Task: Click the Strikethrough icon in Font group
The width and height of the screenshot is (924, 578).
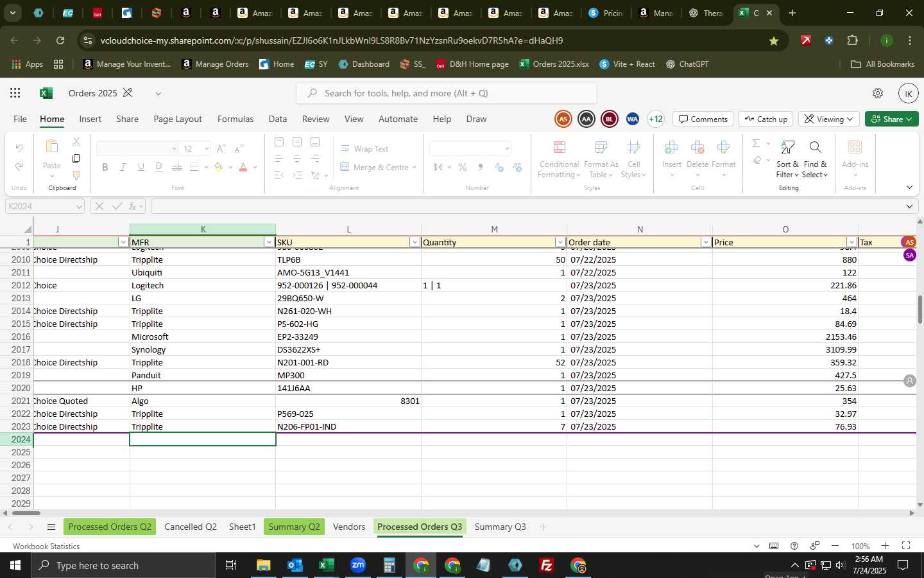Action: coord(177,167)
